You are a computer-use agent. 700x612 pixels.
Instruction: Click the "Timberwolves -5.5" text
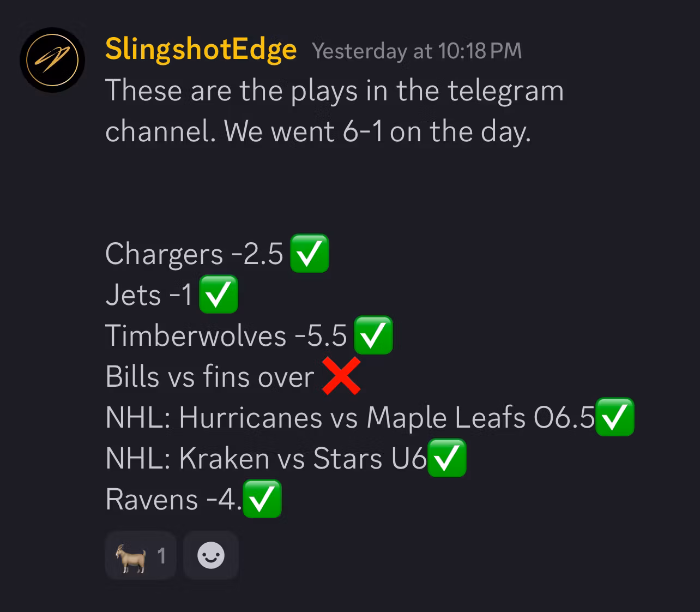pos(226,336)
